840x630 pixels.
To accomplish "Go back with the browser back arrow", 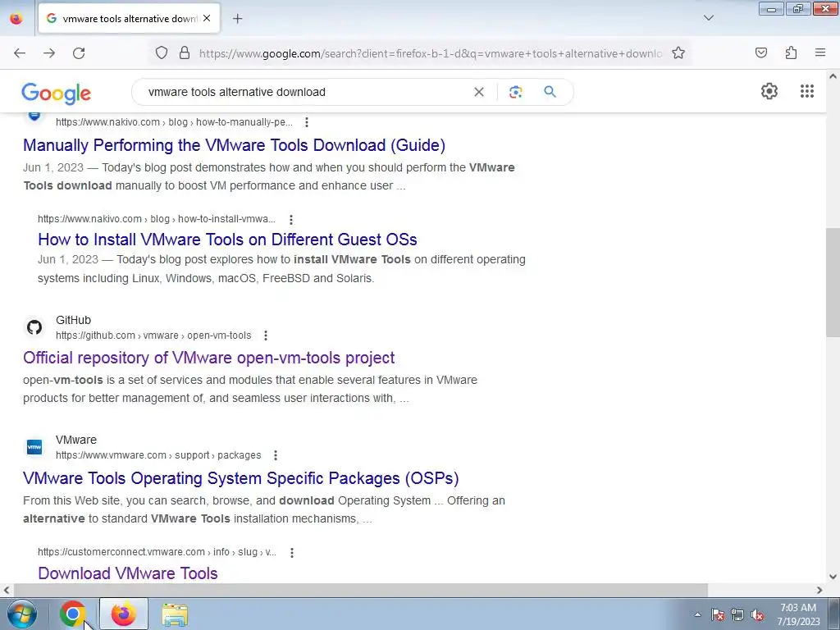I will coord(20,53).
